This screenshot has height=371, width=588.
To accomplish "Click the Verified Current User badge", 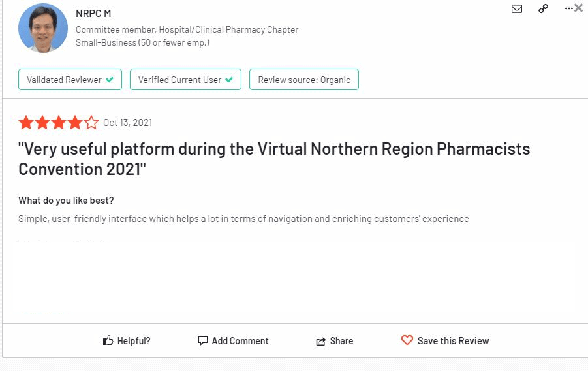I will click(x=185, y=79).
